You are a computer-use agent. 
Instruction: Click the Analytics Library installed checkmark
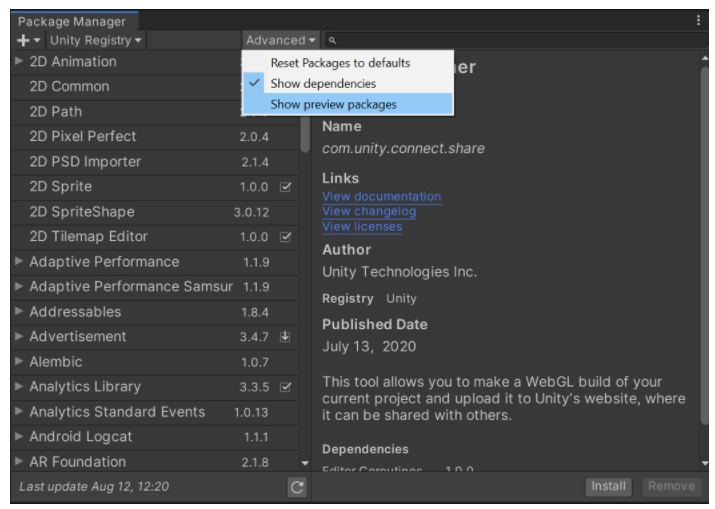[x=285, y=387]
